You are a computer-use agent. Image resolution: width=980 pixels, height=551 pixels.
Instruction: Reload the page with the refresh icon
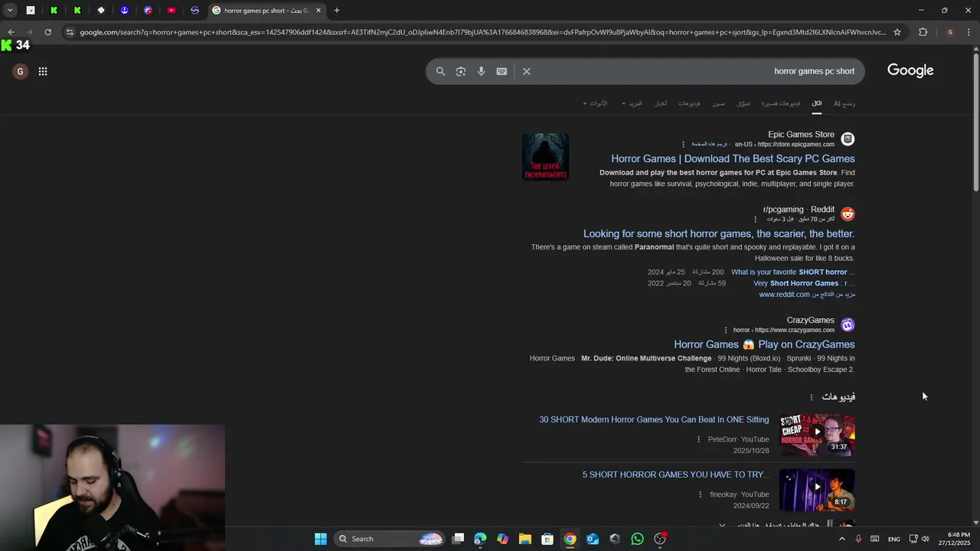pos(47,32)
